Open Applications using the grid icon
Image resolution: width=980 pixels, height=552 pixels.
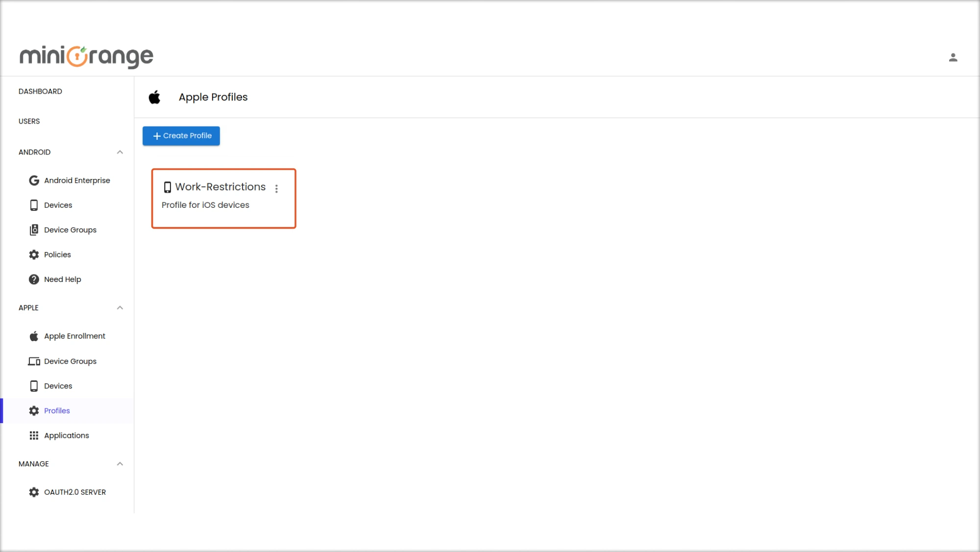tap(33, 435)
